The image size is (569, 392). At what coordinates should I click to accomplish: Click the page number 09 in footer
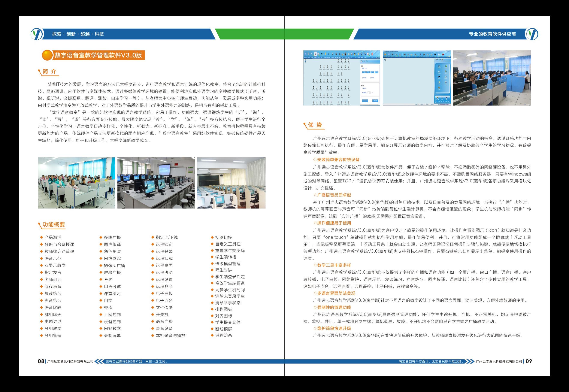point(529,361)
